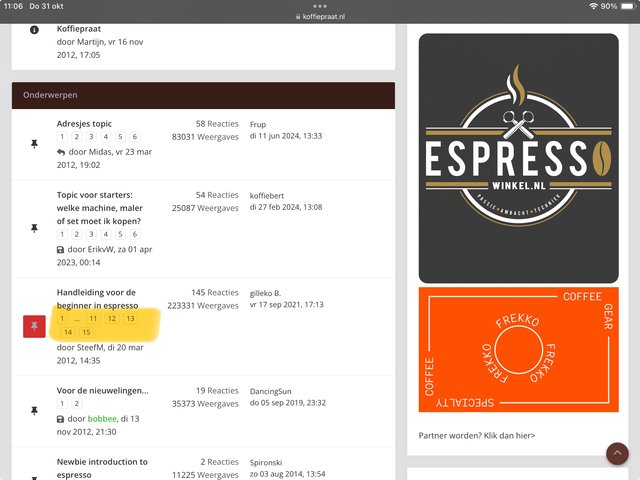
Task: Tap the Wi-Fi status icon
Action: coord(593,6)
